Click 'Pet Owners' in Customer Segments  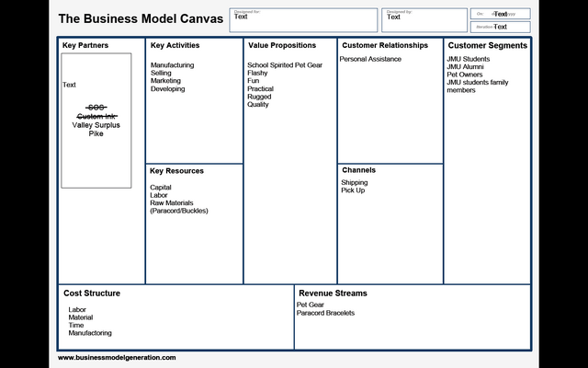click(x=465, y=75)
